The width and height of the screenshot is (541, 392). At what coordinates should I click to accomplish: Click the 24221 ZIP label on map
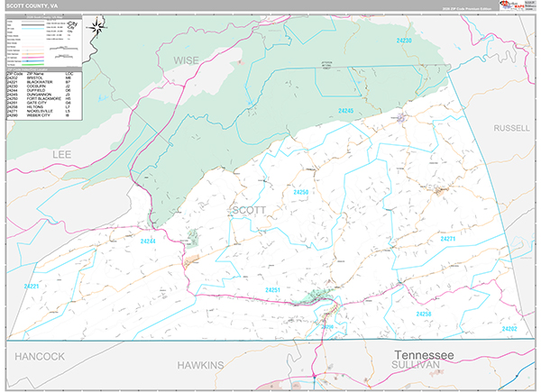pyautogui.click(x=32, y=287)
